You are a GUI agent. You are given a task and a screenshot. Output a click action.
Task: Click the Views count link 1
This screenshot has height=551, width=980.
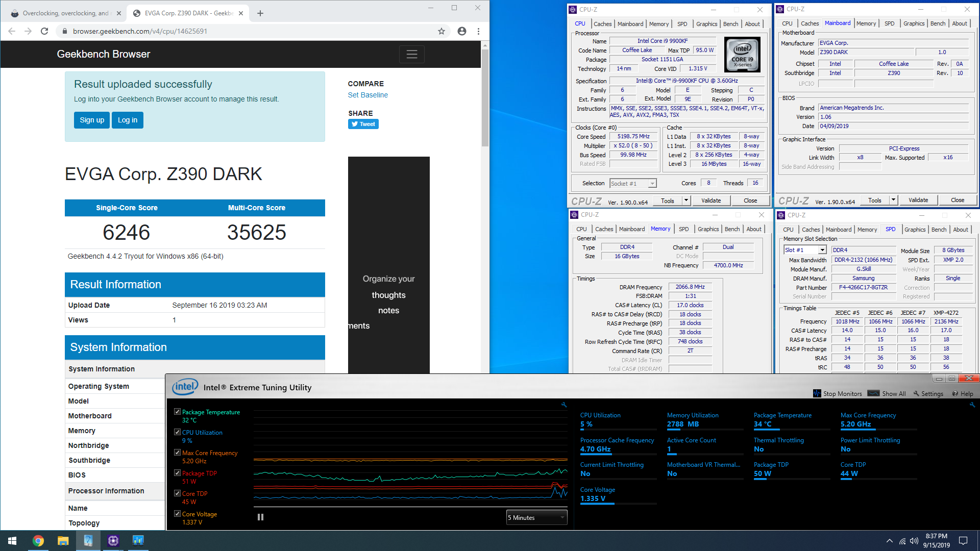click(174, 320)
